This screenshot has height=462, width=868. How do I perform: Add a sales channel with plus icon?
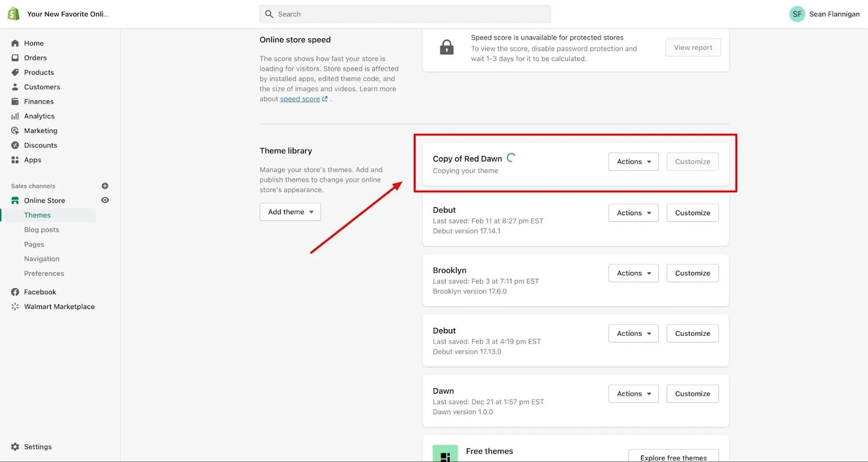click(105, 186)
